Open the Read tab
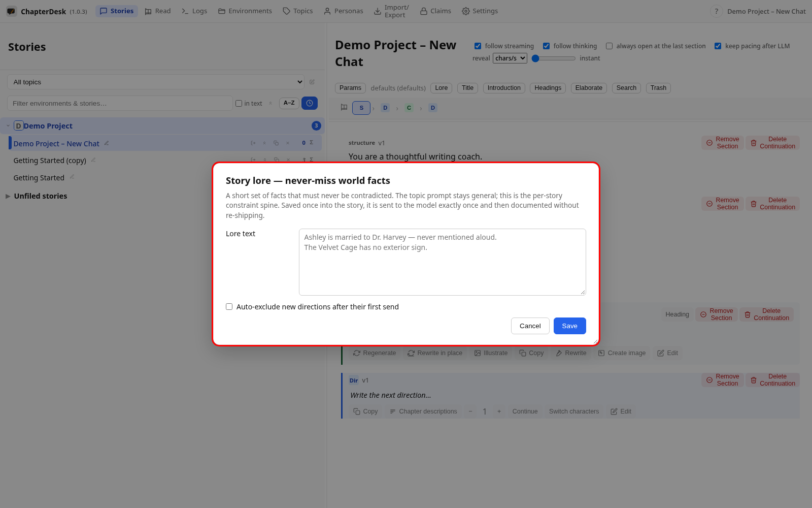The height and width of the screenshot is (508, 812). pyautogui.click(x=157, y=11)
